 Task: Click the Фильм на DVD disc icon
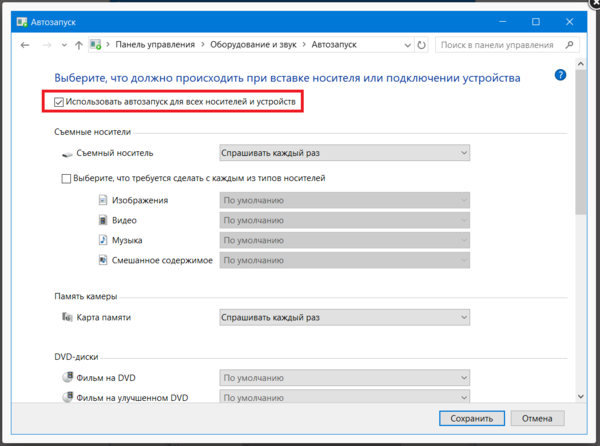pyautogui.click(x=67, y=377)
